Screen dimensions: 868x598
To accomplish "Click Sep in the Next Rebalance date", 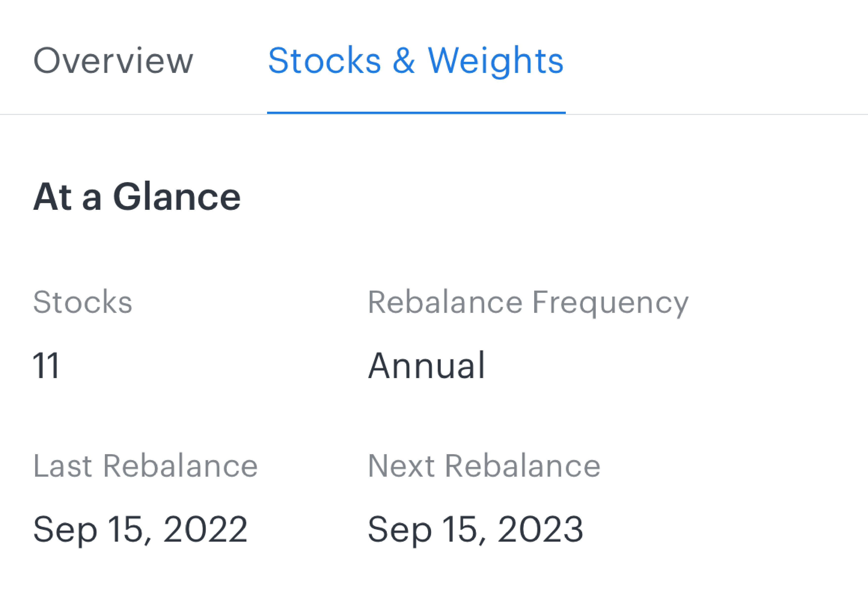I will coord(400,530).
